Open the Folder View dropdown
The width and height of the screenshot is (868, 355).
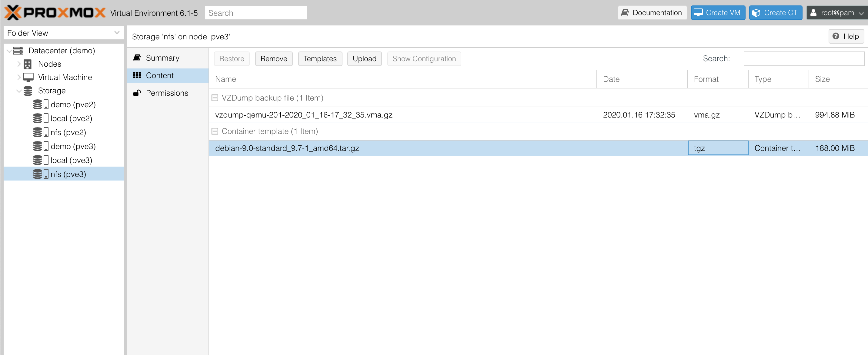point(117,33)
